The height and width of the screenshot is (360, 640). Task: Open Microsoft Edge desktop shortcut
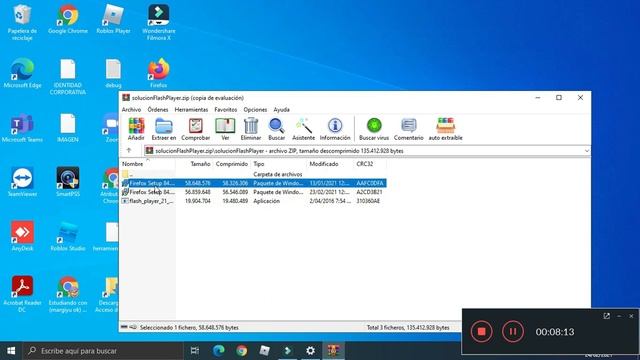[x=22, y=73]
